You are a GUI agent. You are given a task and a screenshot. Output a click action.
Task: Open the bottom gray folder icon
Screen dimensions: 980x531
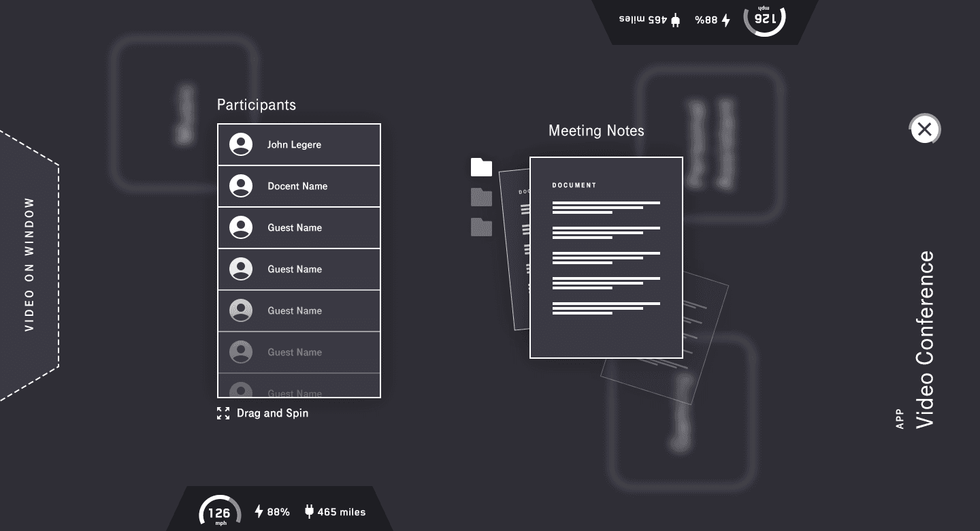coord(481,227)
